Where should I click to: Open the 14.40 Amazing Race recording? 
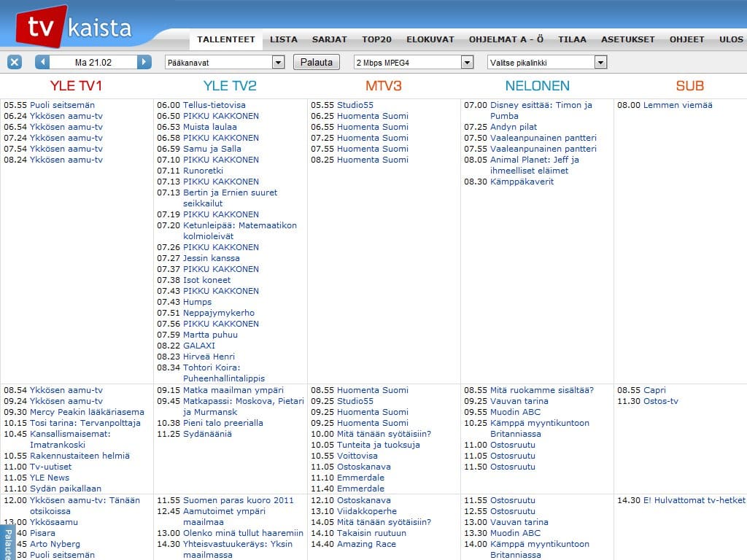(x=368, y=544)
